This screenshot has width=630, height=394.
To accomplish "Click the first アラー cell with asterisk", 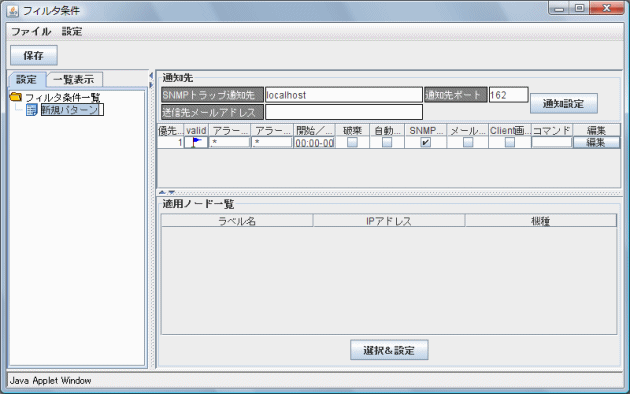I will [229, 142].
